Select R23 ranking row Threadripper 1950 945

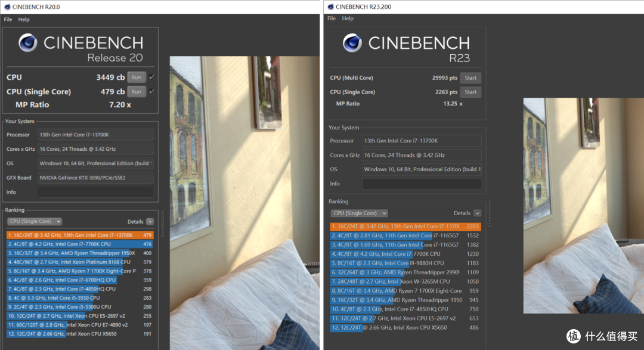(x=405, y=300)
